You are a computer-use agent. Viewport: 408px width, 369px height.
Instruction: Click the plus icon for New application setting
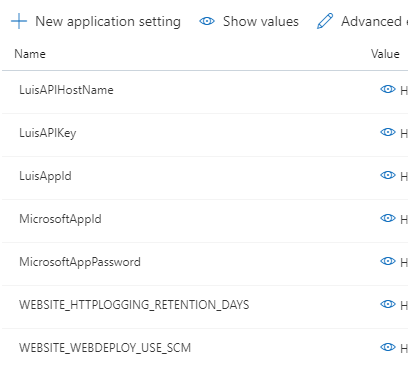(x=19, y=22)
